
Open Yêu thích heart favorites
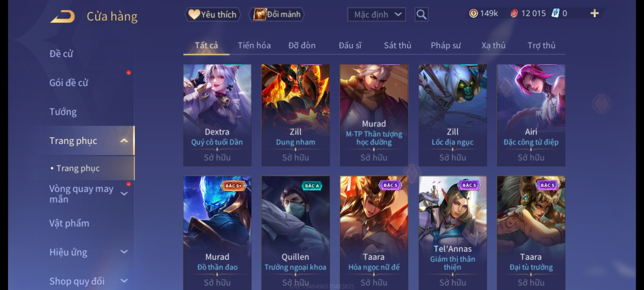(213, 15)
